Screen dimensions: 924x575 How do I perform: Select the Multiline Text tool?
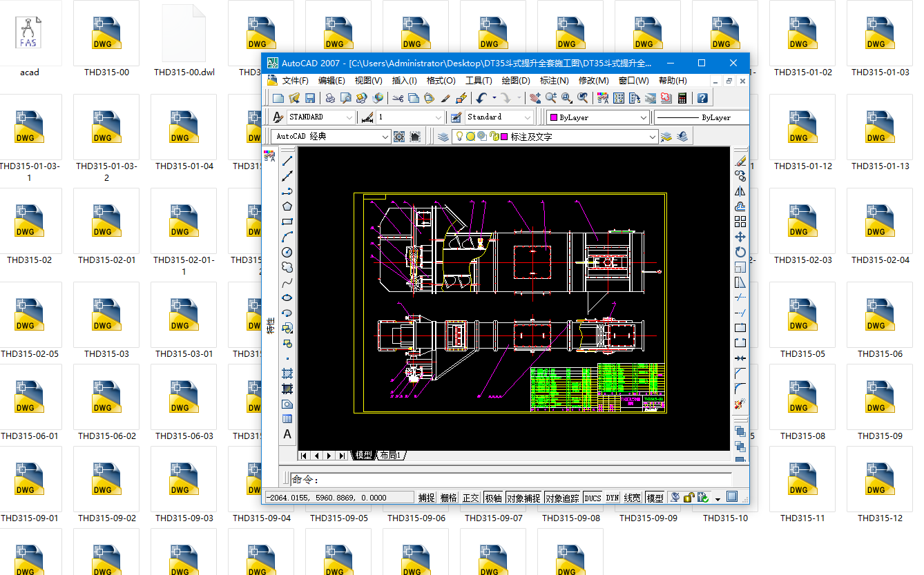(287, 434)
